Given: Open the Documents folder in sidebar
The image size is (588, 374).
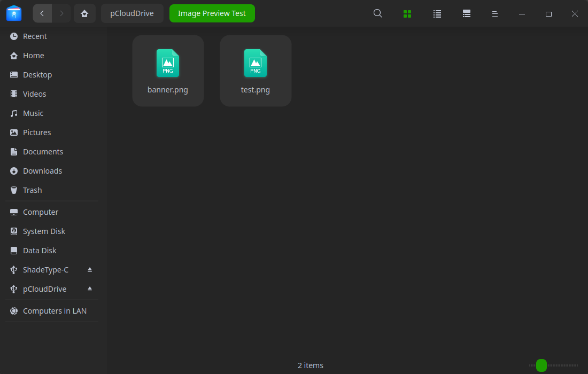Looking at the screenshot, I should pos(52,152).
